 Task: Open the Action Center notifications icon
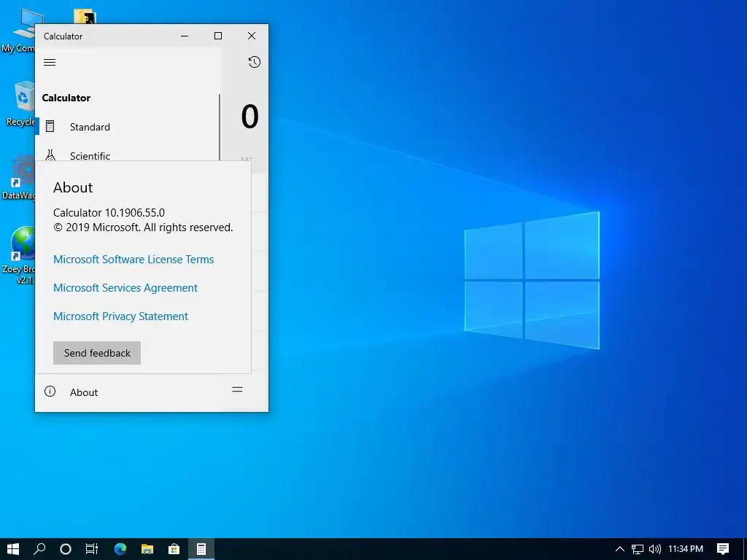coord(723,549)
